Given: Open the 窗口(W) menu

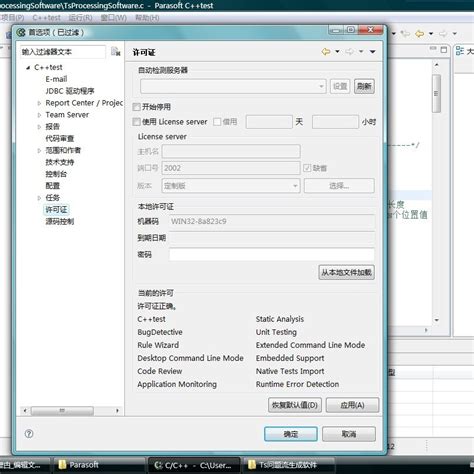Looking at the screenshot, I should (x=114, y=18).
